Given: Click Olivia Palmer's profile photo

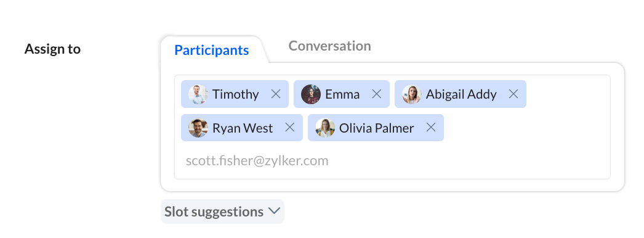Looking at the screenshot, I should (325, 128).
